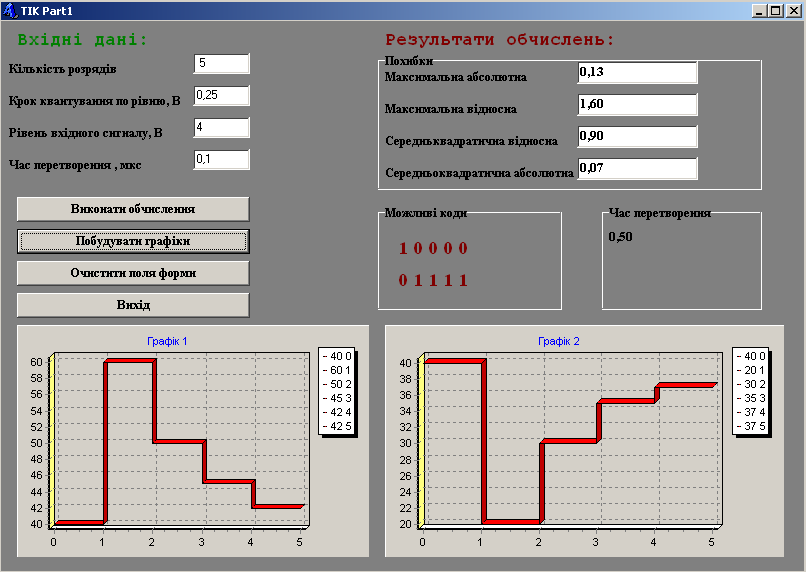The width and height of the screenshot is (806, 572).
Task: Click the 'Кількість розрядів' label
Action: (63, 69)
